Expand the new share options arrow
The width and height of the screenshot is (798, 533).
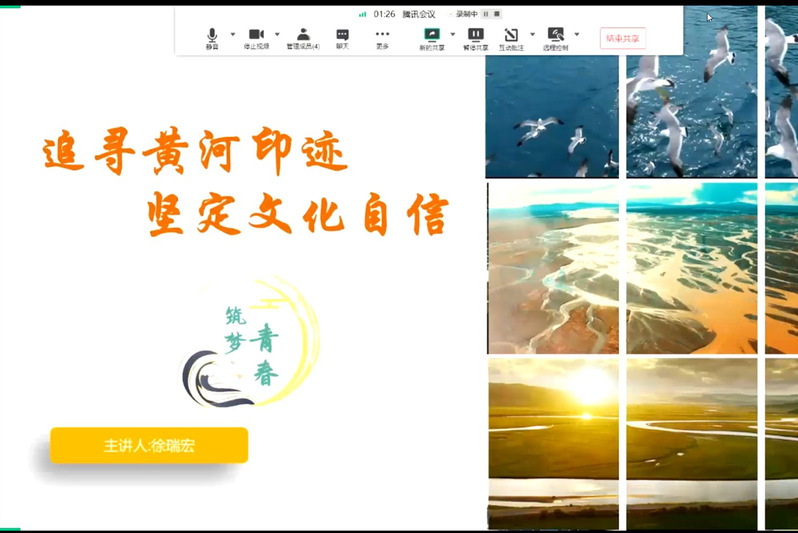[452, 34]
